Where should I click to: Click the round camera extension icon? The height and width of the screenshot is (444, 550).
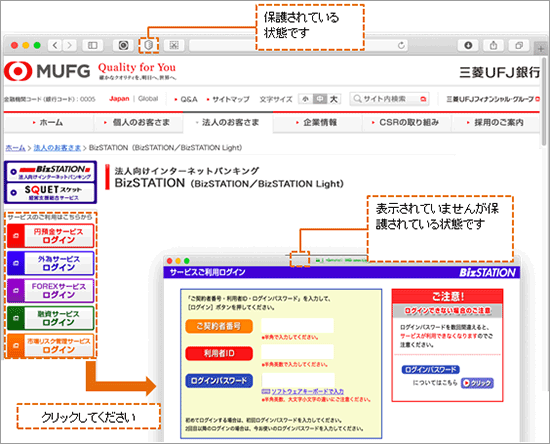click(x=123, y=45)
